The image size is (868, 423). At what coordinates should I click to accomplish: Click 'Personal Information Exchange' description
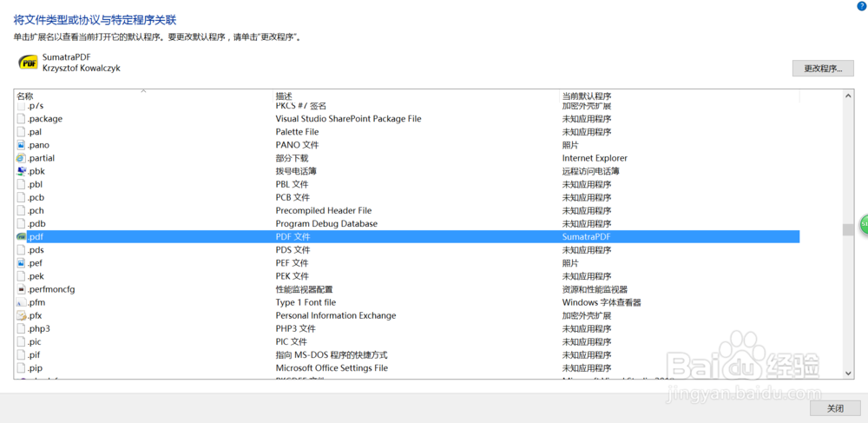click(x=336, y=315)
